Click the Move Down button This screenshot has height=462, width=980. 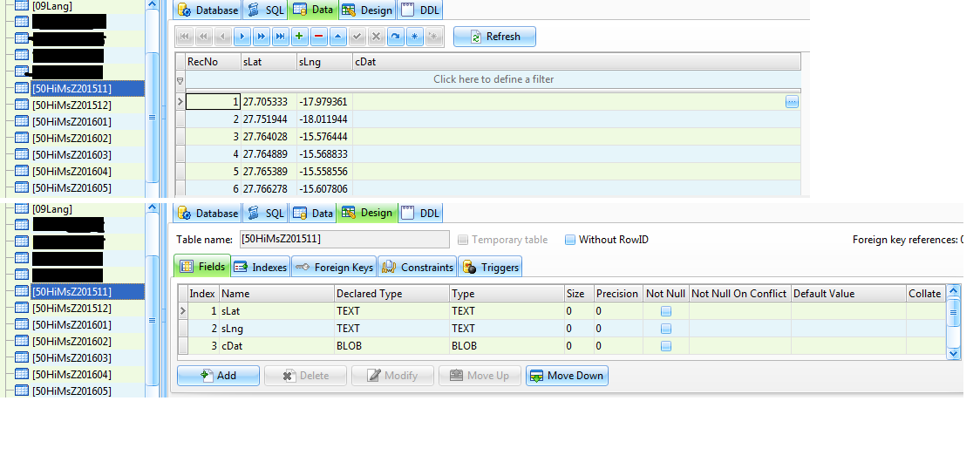[567, 376]
